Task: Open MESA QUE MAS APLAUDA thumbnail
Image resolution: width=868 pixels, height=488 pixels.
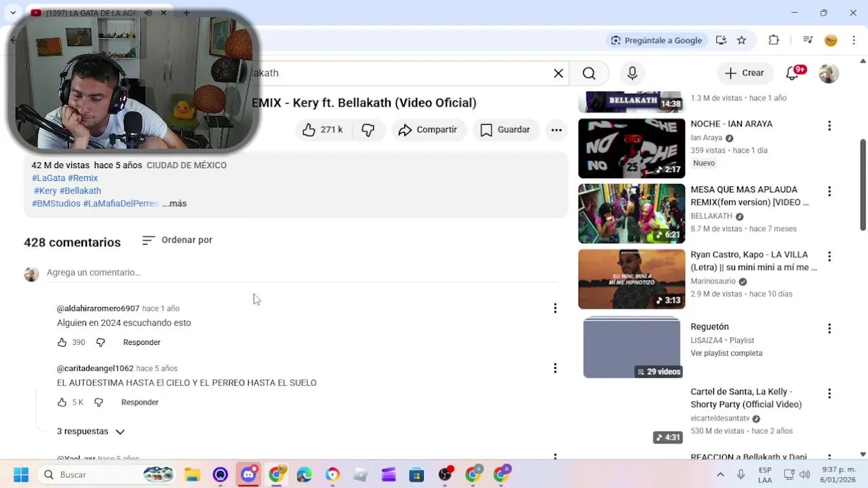Action: (631, 213)
